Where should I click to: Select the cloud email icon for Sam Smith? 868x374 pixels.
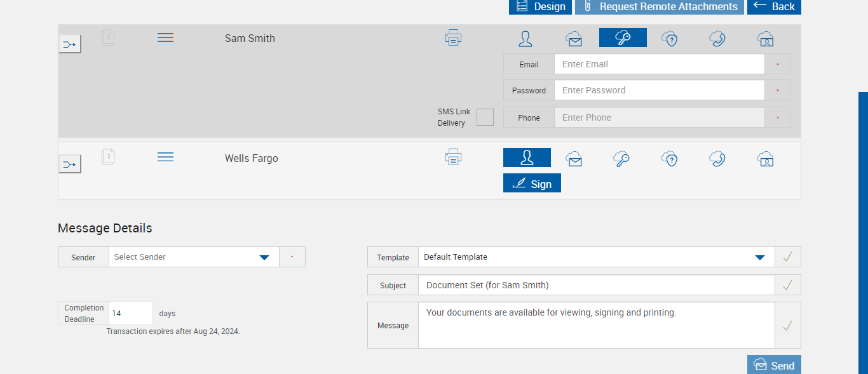574,39
